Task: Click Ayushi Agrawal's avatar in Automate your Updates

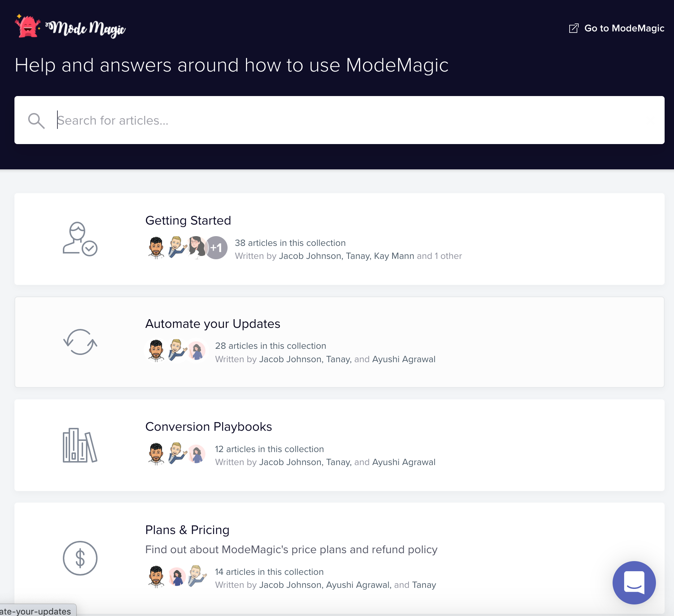Action: (x=197, y=351)
